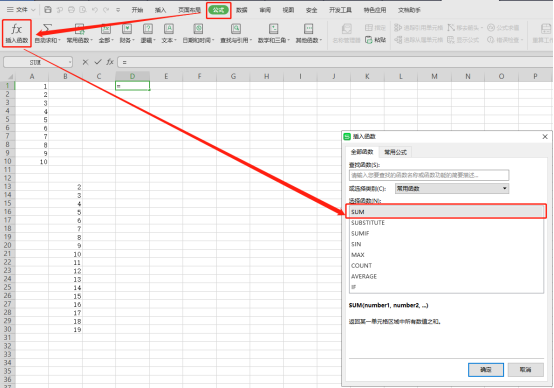Open the 财务 financial functions
The height and width of the screenshot is (388, 554).
[127, 33]
